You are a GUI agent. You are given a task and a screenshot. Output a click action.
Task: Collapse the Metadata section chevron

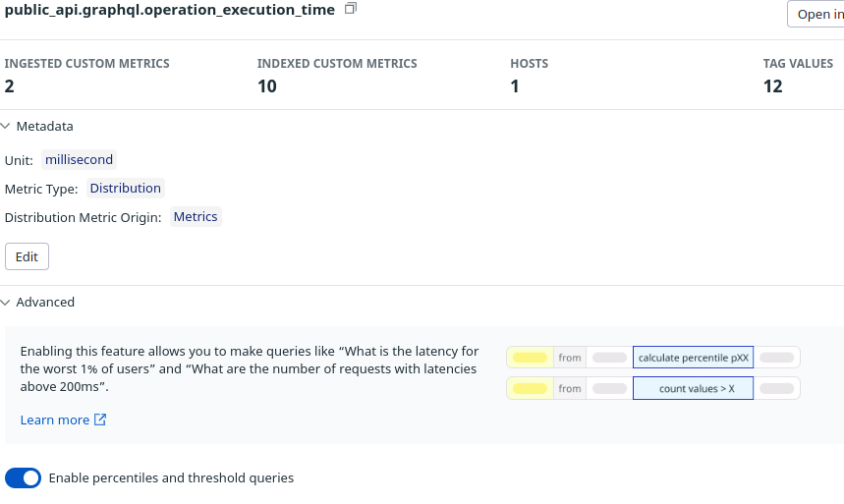pos(6,126)
